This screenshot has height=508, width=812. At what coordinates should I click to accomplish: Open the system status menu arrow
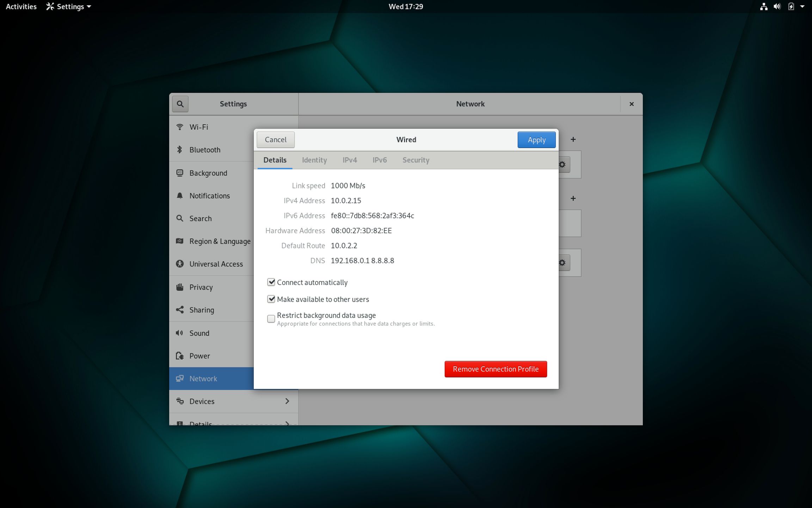[x=802, y=6]
